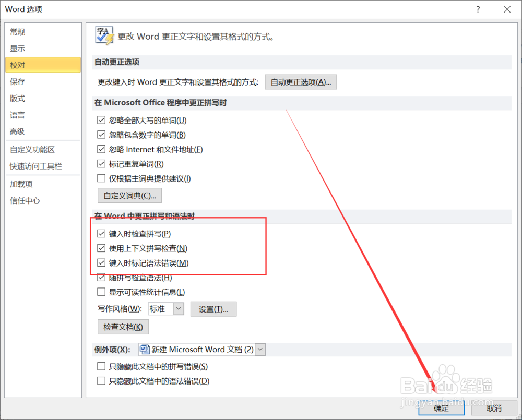
Task: Open the help question mark button
Action: (478, 9)
